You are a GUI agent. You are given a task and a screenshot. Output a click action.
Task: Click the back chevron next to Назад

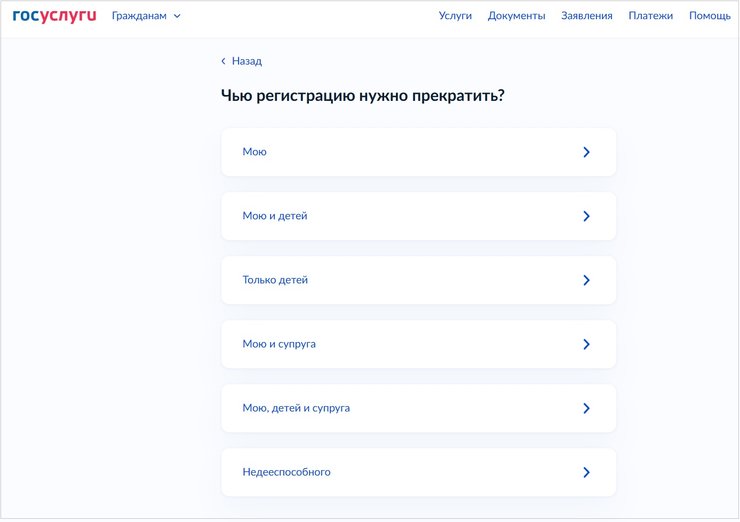[x=223, y=61]
